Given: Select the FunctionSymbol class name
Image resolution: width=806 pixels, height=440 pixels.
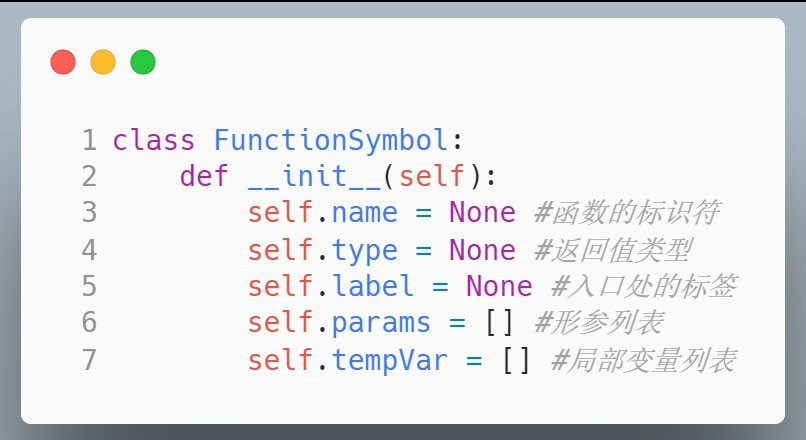Looking at the screenshot, I should [x=332, y=140].
